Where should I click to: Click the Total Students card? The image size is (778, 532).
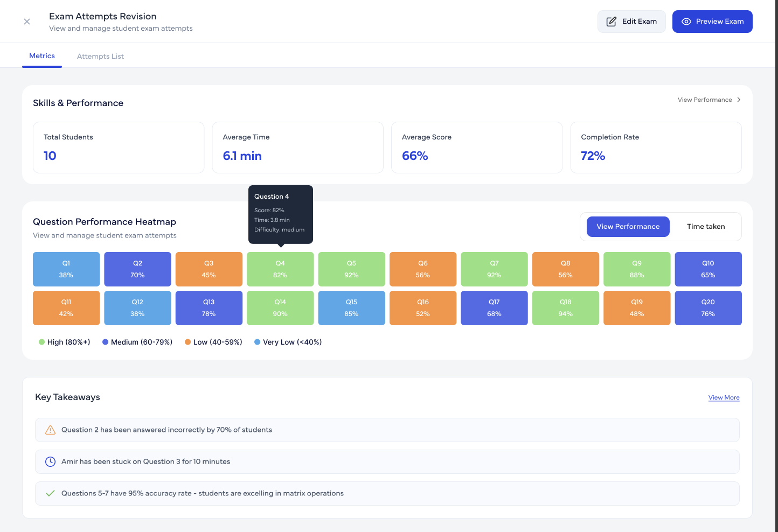119,148
